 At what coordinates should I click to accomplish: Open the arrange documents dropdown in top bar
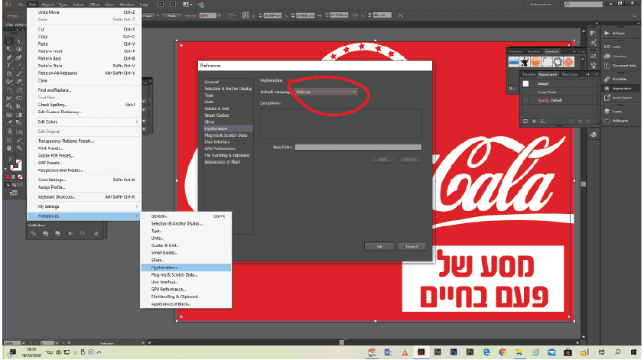click(x=187, y=5)
